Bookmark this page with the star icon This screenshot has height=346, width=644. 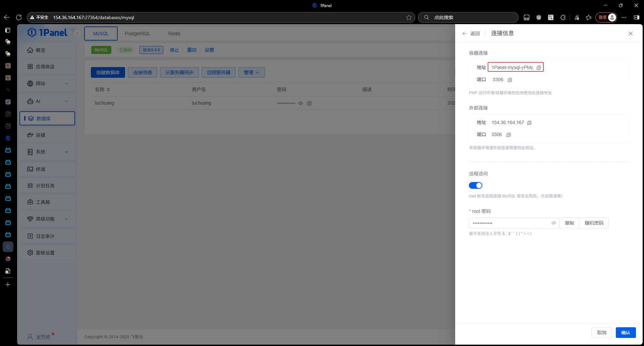[x=409, y=17]
